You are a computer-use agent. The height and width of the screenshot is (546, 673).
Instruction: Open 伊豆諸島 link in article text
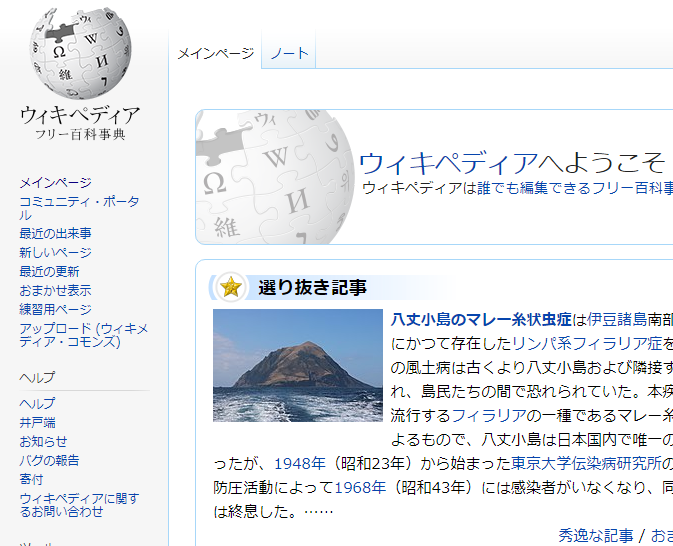tap(617, 319)
